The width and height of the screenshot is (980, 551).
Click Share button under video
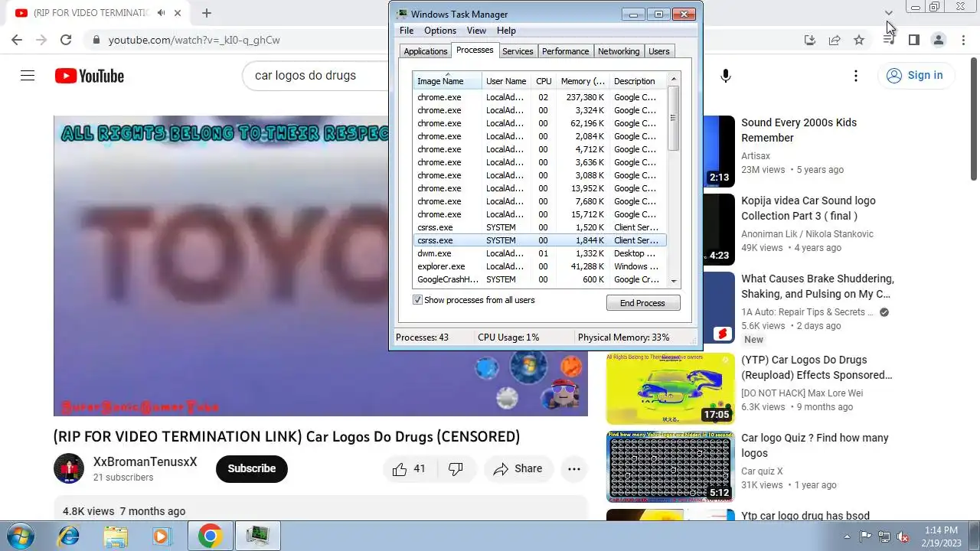[518, 469]
